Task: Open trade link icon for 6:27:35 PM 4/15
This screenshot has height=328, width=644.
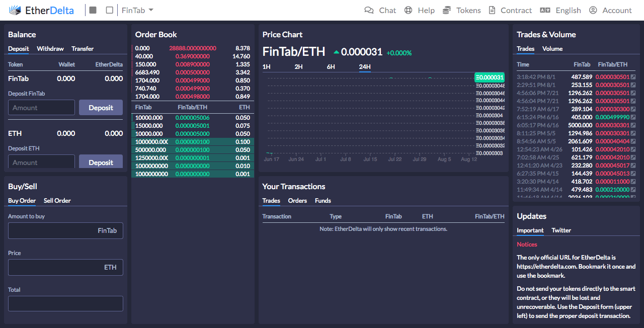Action: point(633,174)
